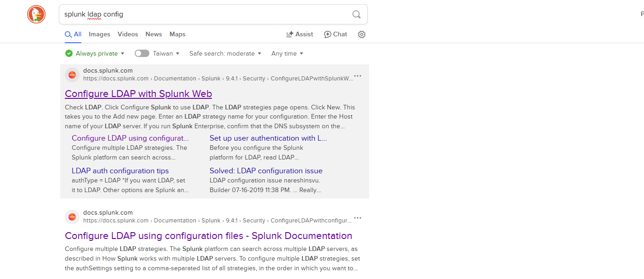
Task: Toggle the Taiwan region switch
Action: click(x=142, y=54)
